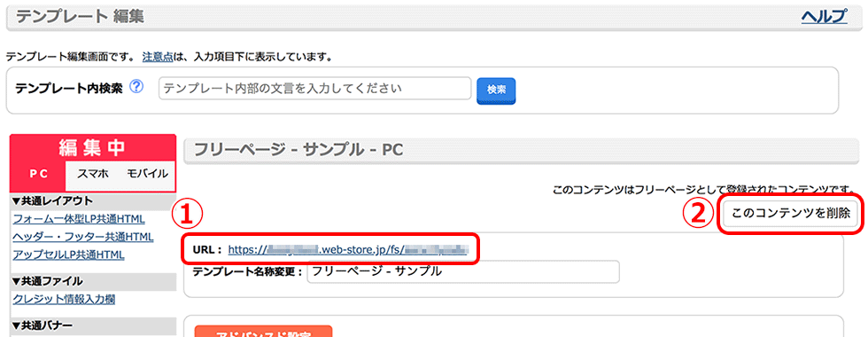This screenshot has height=337, width=868.
Task: Click the blue 検索 button
Action: pyautogui.click(x=496, y=90)
